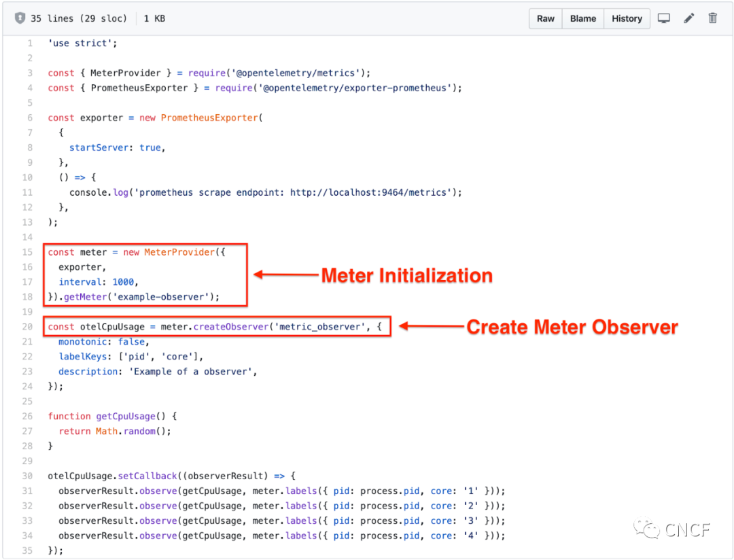The height and width of the screenshot is (560, 734).
Task: Click observe call with core '3'
Action: coord(282,521)
